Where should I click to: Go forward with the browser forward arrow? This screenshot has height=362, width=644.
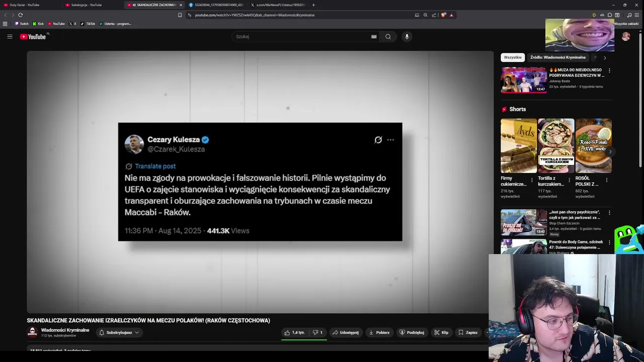(13, 15)
